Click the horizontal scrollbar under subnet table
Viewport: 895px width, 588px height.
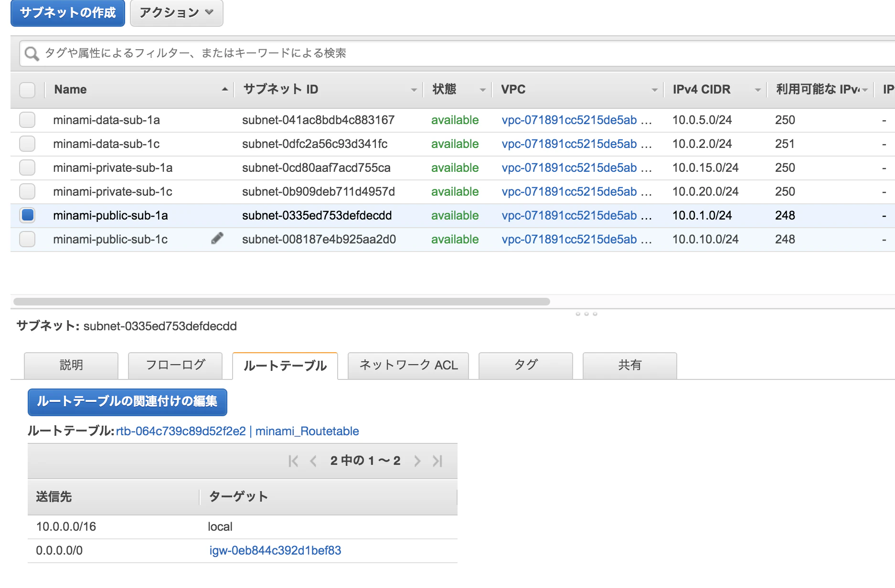pos(282,302)
